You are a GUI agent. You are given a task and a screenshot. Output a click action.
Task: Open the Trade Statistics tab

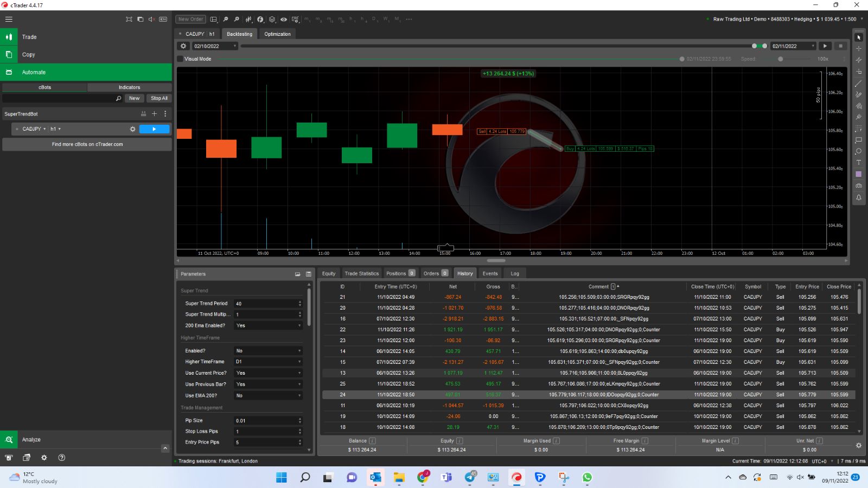pyautogui.click(x=361, y=274)
